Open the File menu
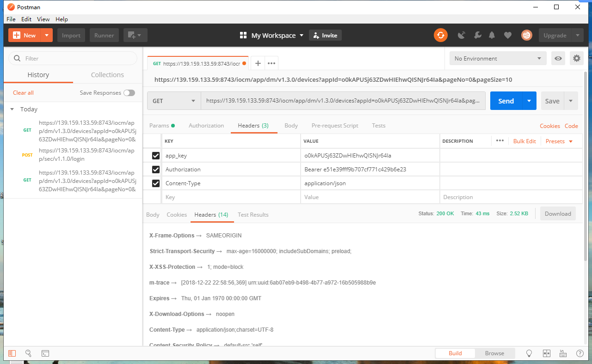This screenshot has height=364, width=592. 11,19
